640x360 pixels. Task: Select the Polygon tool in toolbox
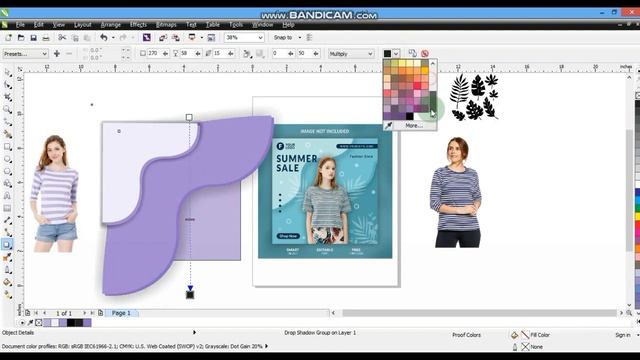coord(7,171)
